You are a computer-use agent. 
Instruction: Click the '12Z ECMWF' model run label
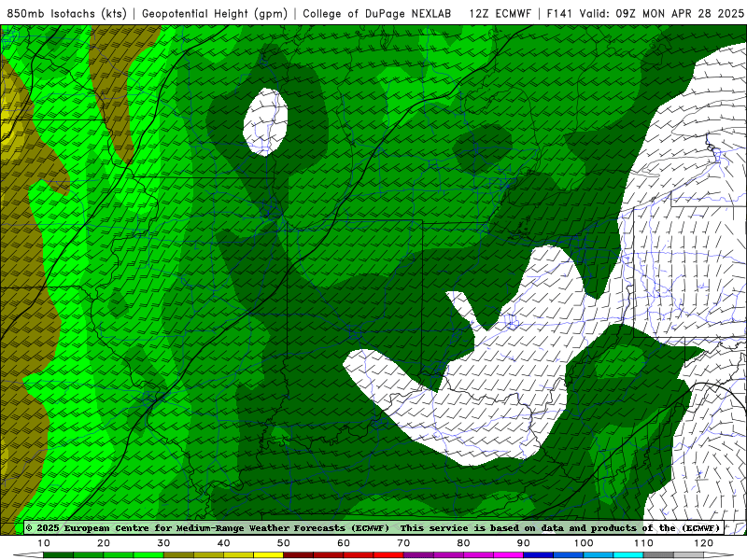[500, 14]
